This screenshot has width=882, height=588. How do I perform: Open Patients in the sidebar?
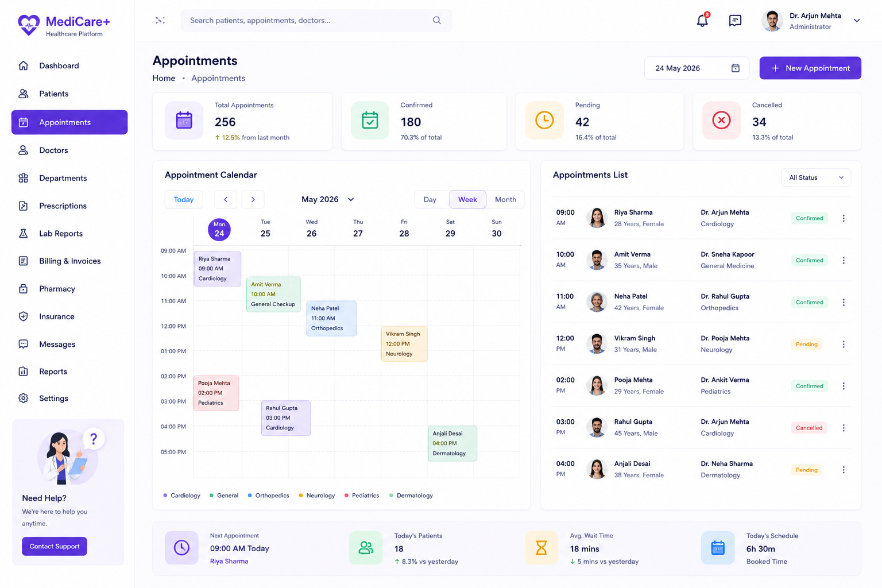tap(69, 94)
